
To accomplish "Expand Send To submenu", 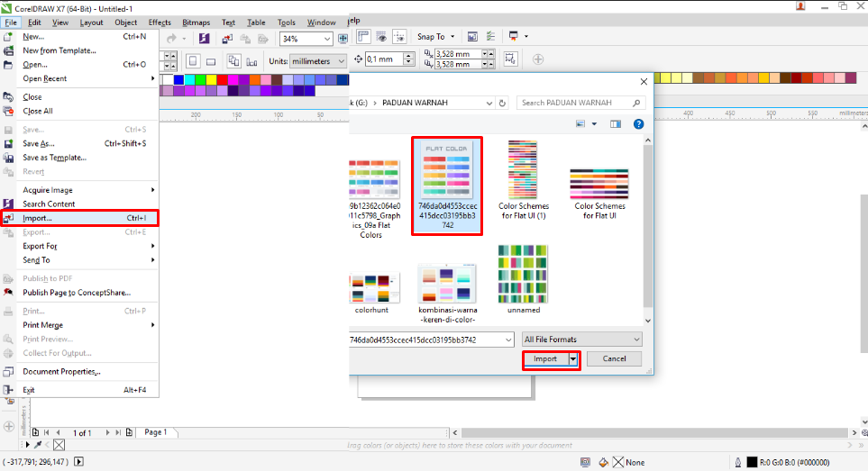I will 79,260.
